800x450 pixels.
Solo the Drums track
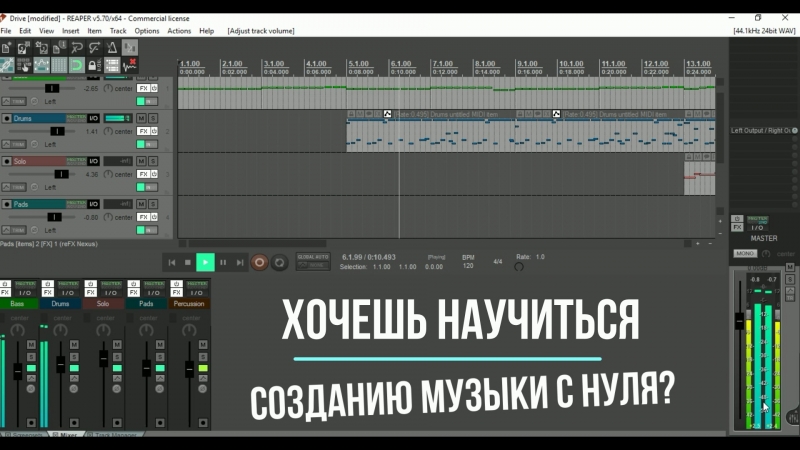click(x=153, y=118)
